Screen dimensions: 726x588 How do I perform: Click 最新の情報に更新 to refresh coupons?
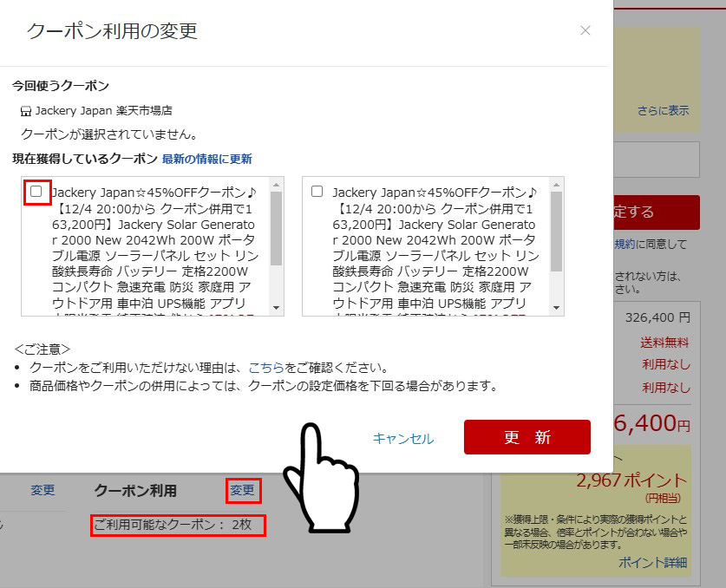coord(207,160)
